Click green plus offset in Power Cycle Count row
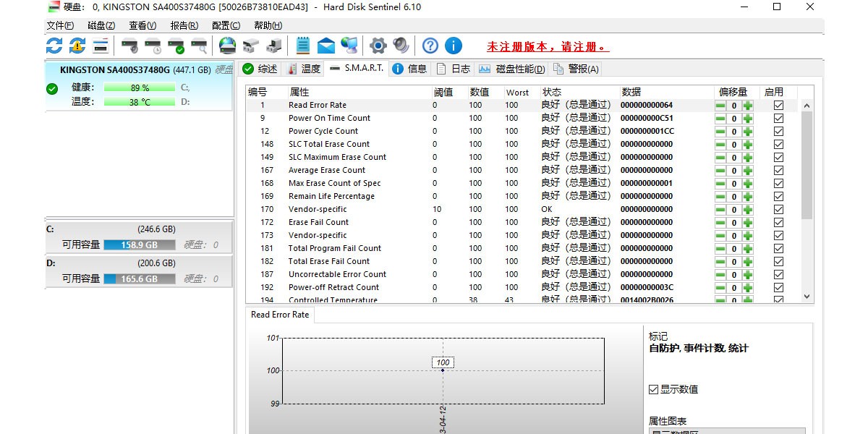The image size is (868, 434). (x=747, y=132)
